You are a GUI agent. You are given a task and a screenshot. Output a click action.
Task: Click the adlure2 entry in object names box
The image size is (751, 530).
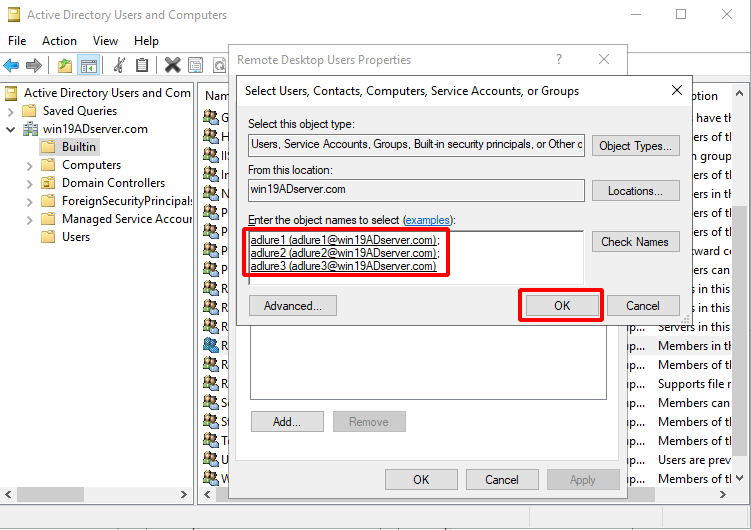[345, 252]
